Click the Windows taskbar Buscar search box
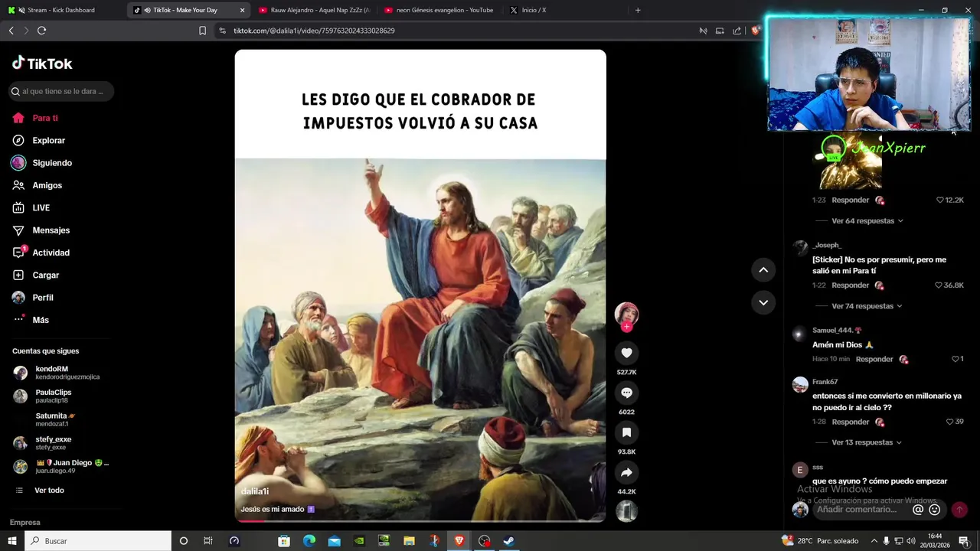This screenshot has height=551, width=980. coord(98,541)
